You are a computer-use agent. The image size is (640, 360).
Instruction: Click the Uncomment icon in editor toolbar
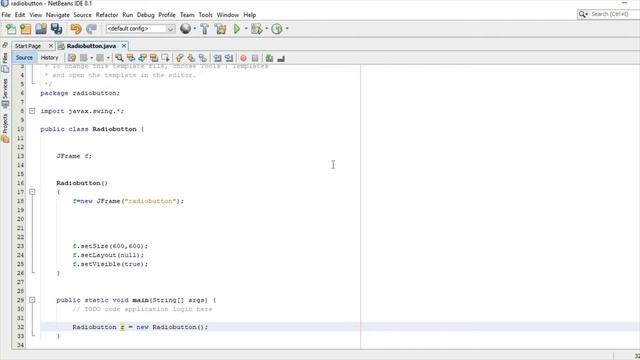pyautogui.click(x=281, y=59)
